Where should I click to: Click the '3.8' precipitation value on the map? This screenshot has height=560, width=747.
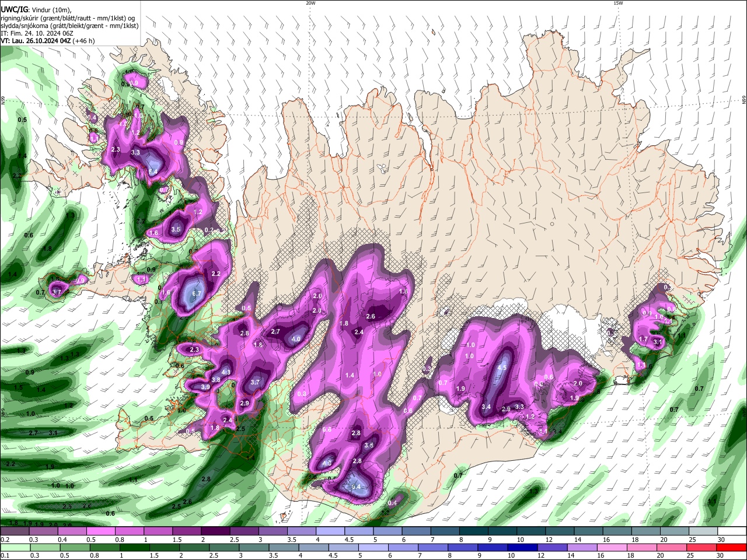pyautogui.click(x=216, y=380)
